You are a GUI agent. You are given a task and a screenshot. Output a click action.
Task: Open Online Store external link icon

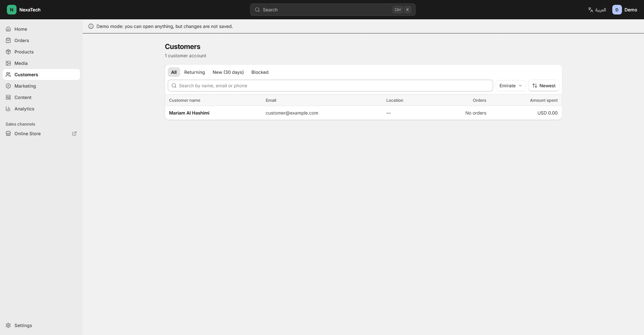[x=74, y=134]
